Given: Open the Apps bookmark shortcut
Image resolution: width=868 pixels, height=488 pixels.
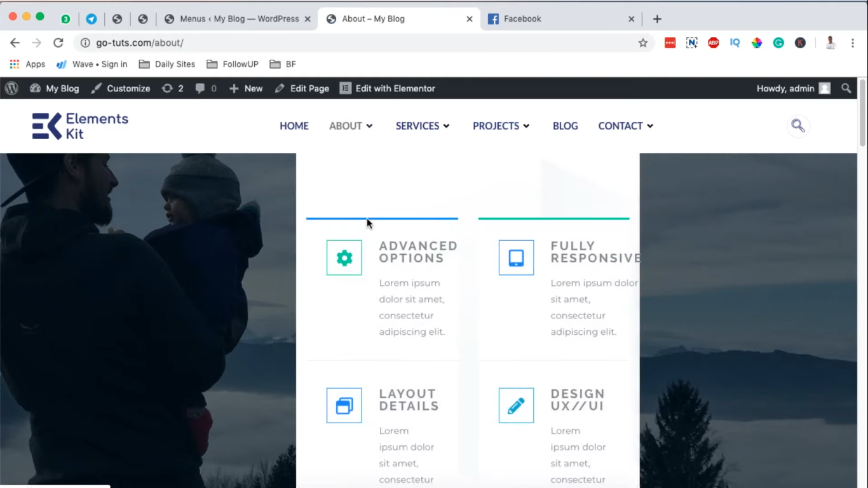Looking at the screenshot, I should tap(27, 64).
